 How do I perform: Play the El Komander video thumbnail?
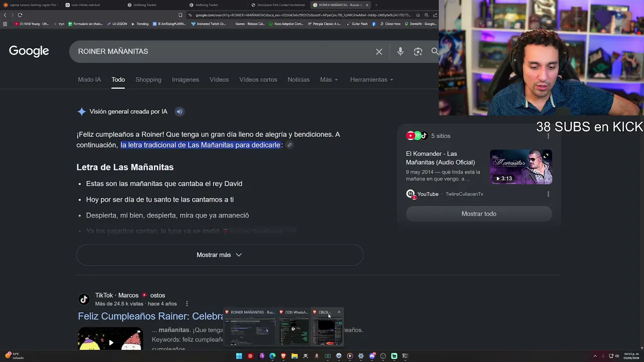coord(521,167)
